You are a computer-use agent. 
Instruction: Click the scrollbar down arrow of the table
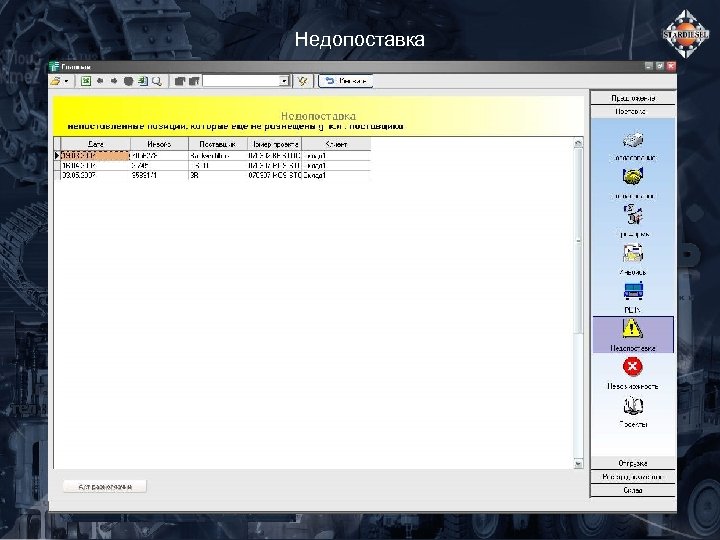click(x=578, y=464)
